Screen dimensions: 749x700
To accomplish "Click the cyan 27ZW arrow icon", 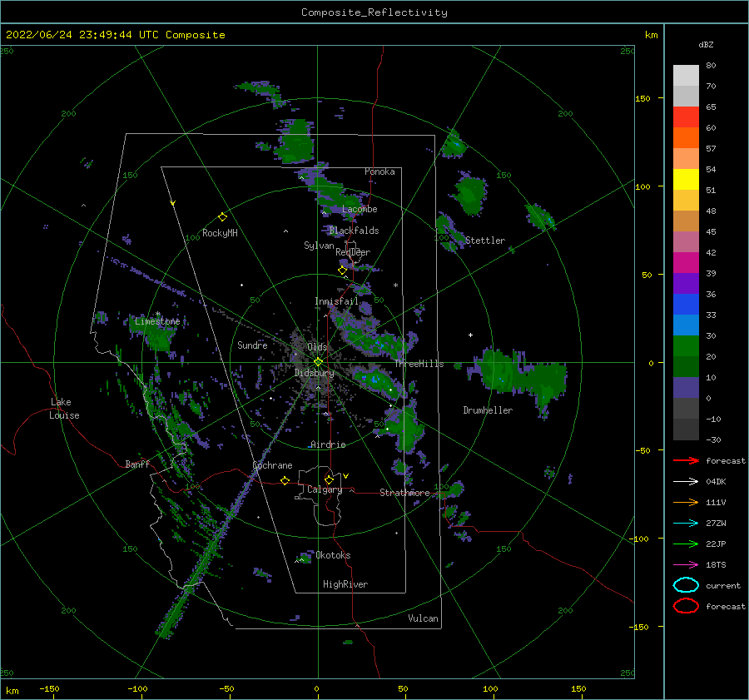I will pyautogui.click(x=686, y=524).
